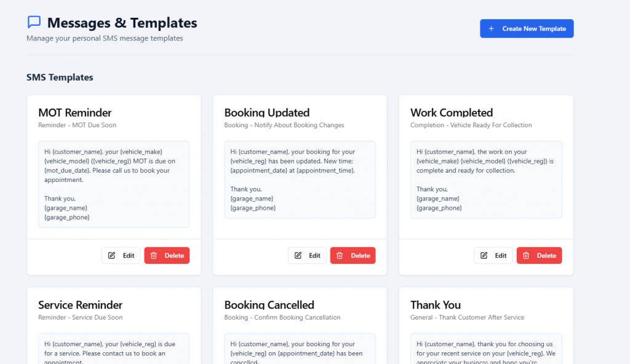Screen dimensions: 630x364
Task: Click the plus icon in Create New Template
Action: [x=491, y=29]
